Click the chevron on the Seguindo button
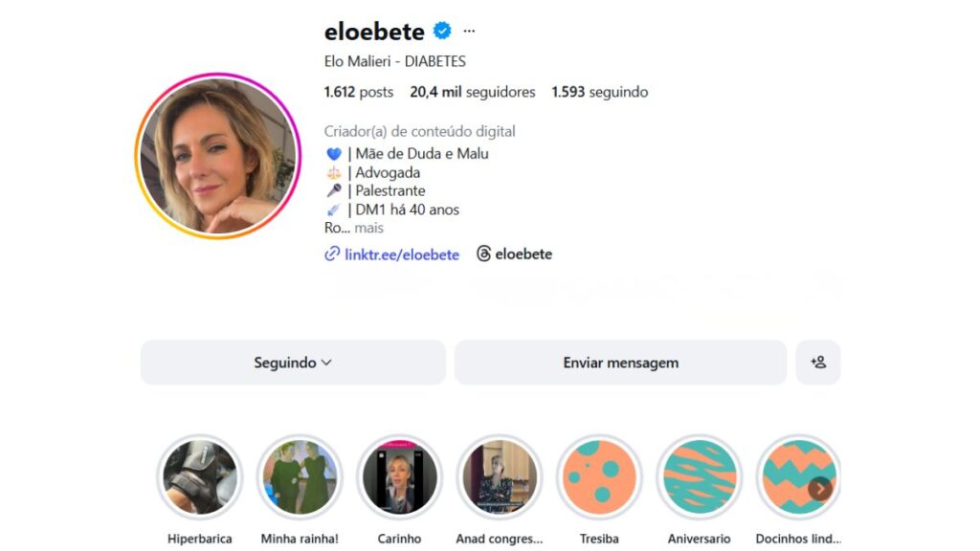This screenshot has height=551, width=980. (326, 363)
